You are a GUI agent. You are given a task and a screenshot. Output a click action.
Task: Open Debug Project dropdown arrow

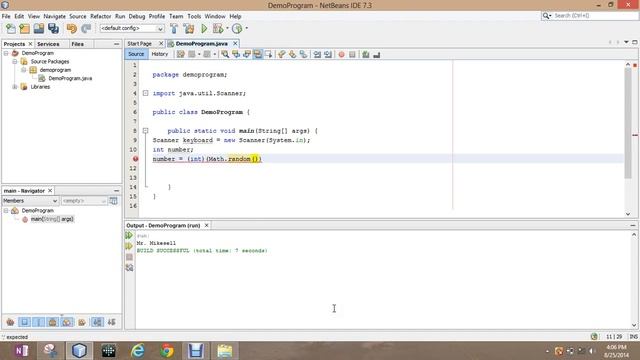tap(227, 29)
